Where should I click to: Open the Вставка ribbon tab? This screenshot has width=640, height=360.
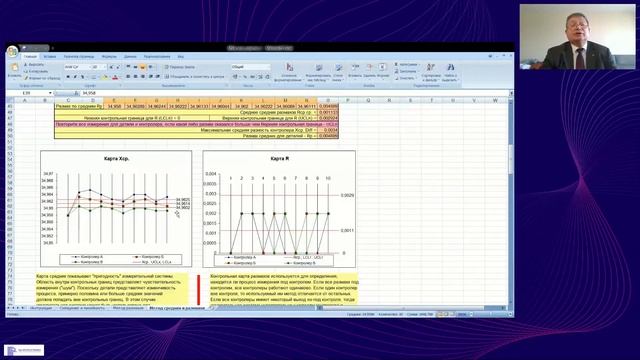(50, 57)
